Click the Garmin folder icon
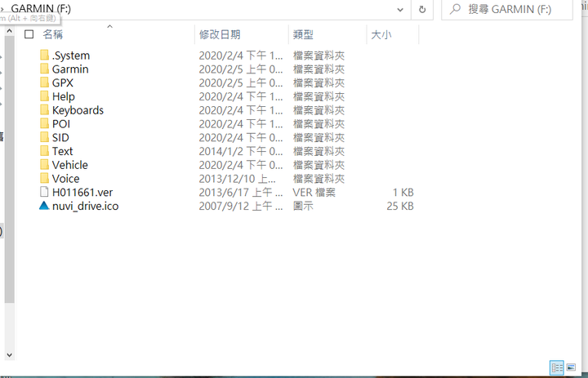Screen dimensions: 588x378 tap(44, 69)
